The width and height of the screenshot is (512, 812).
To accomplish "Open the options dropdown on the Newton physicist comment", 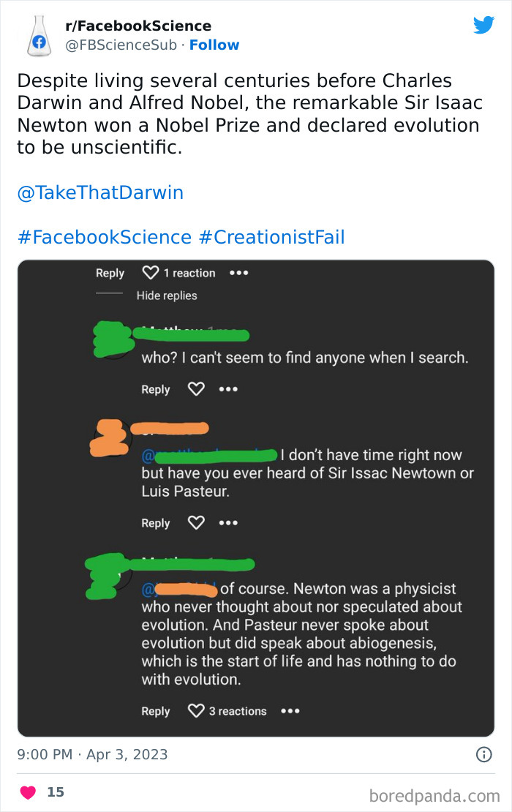I will point(290,710).
